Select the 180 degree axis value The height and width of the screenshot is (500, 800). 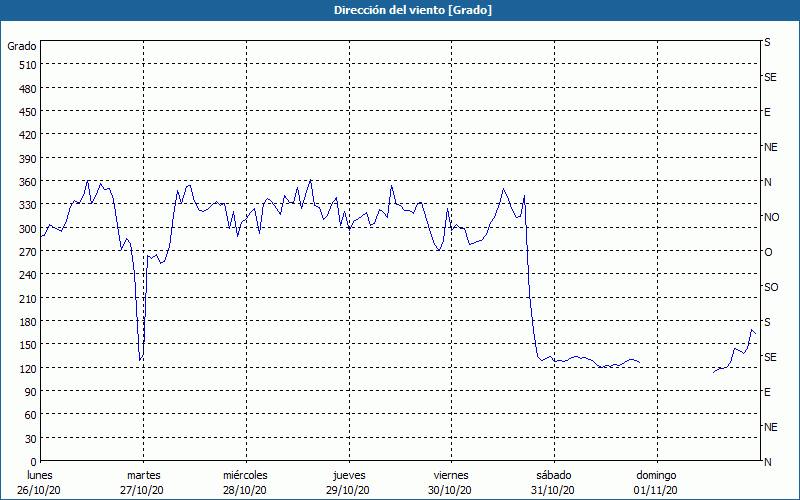pos(29,322)
